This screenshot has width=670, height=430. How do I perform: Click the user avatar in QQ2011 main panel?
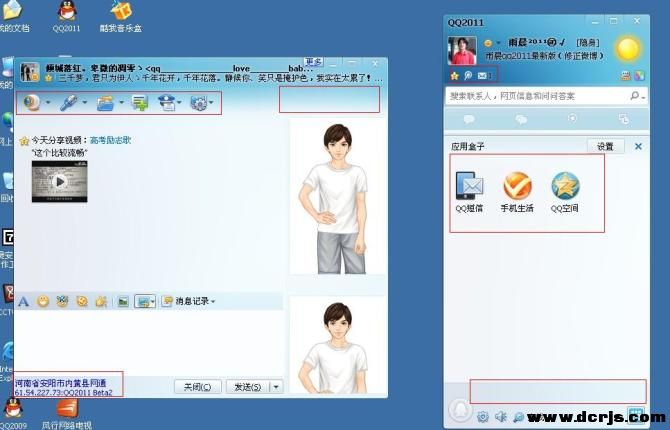[462, 50]
